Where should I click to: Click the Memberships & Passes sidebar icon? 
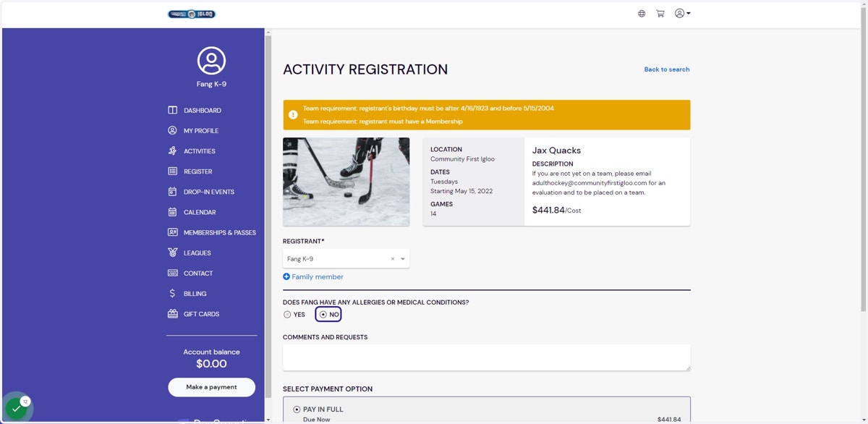pos(172,232)
